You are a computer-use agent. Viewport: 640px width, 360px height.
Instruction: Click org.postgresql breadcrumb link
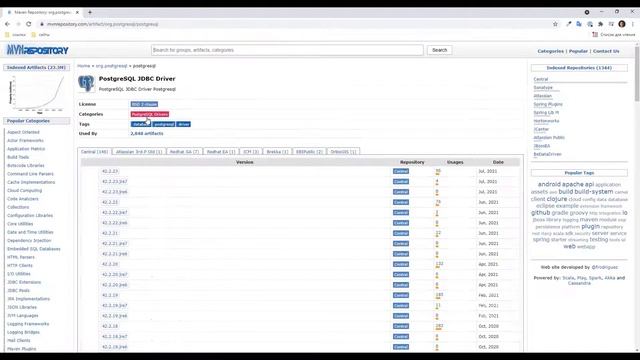point(111,66)
